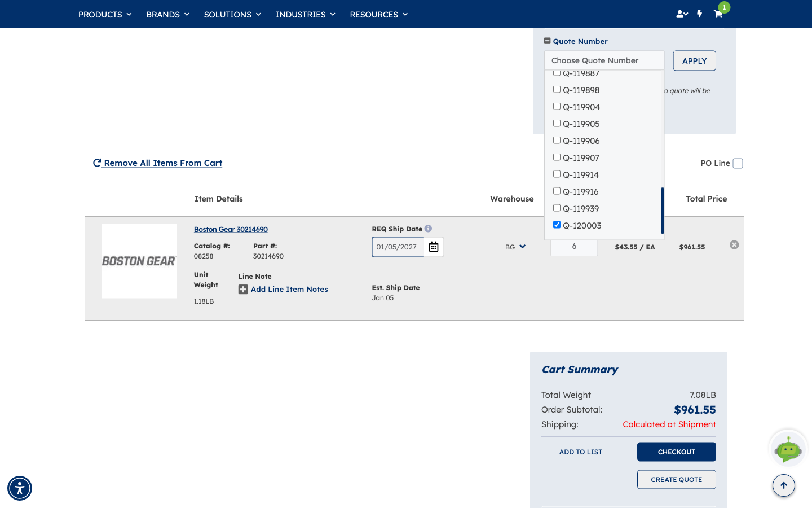Open the accessibility options widget
The height and width of the screenshot is (508, 812).
pyautogui.click(x=20, y=488)
